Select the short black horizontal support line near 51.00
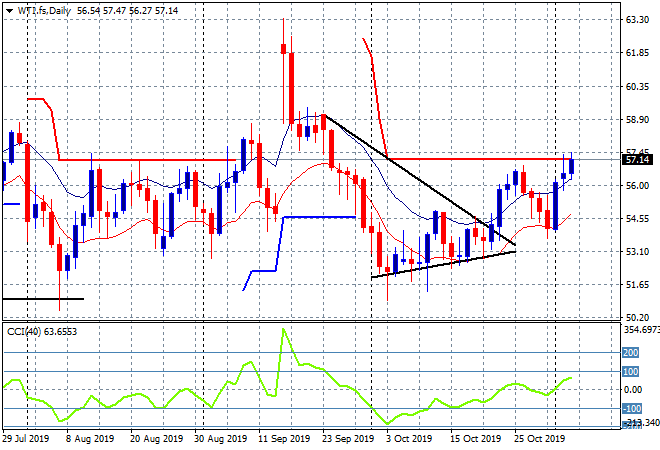 [x=43, y=299]
